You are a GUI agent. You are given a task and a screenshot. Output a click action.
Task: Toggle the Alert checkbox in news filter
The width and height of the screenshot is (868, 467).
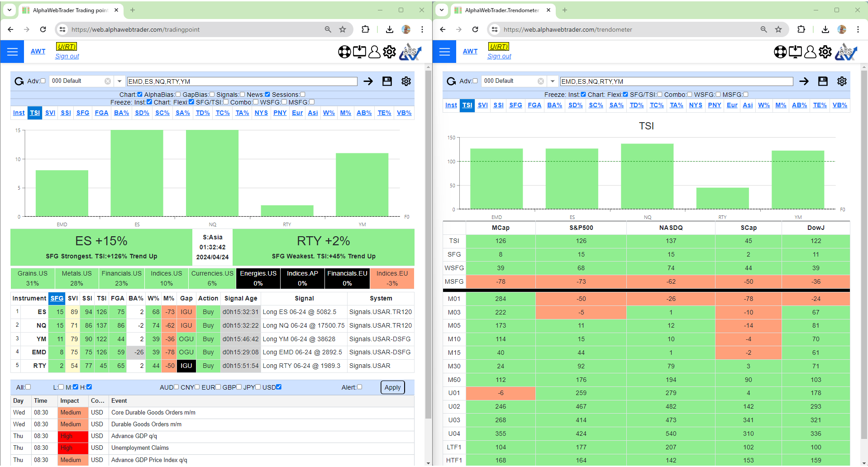[x=359, y=387]
